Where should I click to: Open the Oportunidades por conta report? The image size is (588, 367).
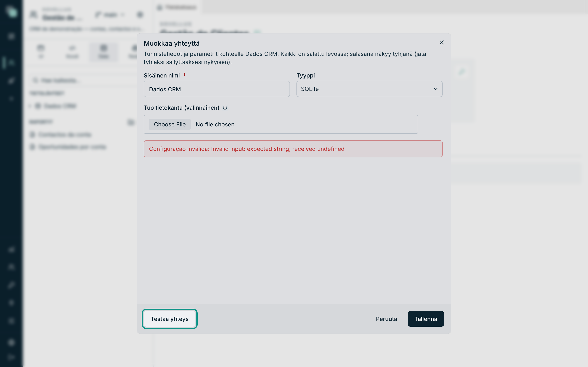click(x=72, y=147)
